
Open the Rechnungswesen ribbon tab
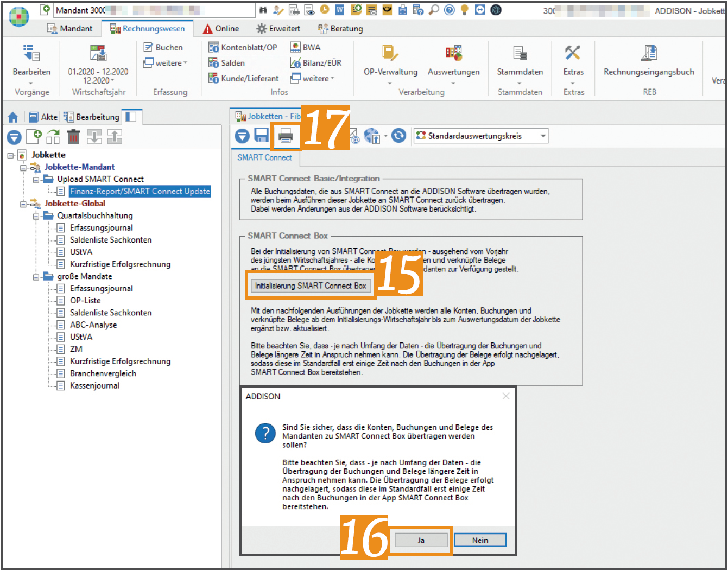(x=148, y=29)
